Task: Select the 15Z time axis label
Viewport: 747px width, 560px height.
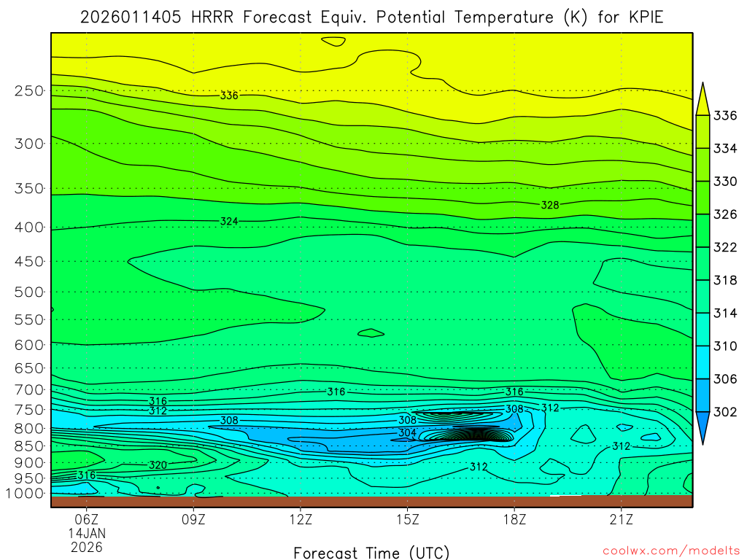Action: coord(407,519)
